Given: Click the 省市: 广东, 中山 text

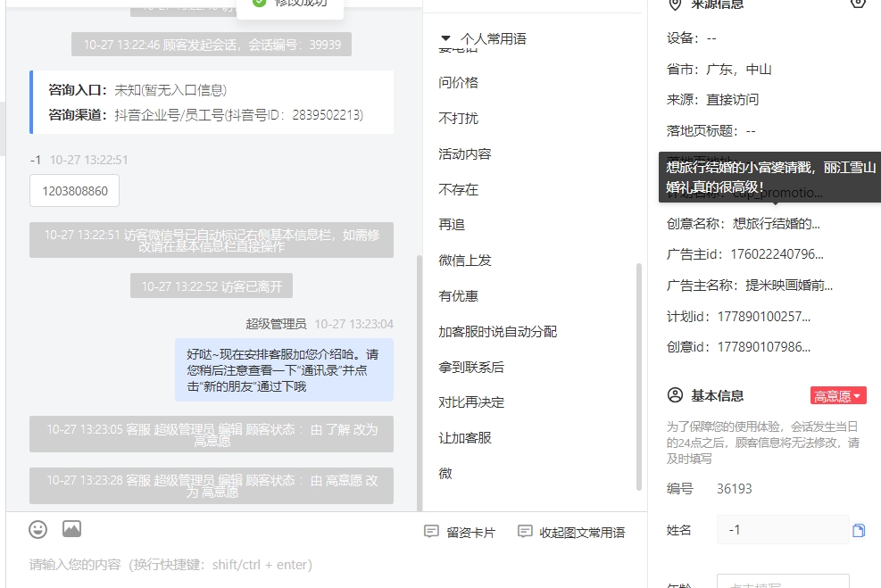Looking at the screenshot, I should point(719,69).
